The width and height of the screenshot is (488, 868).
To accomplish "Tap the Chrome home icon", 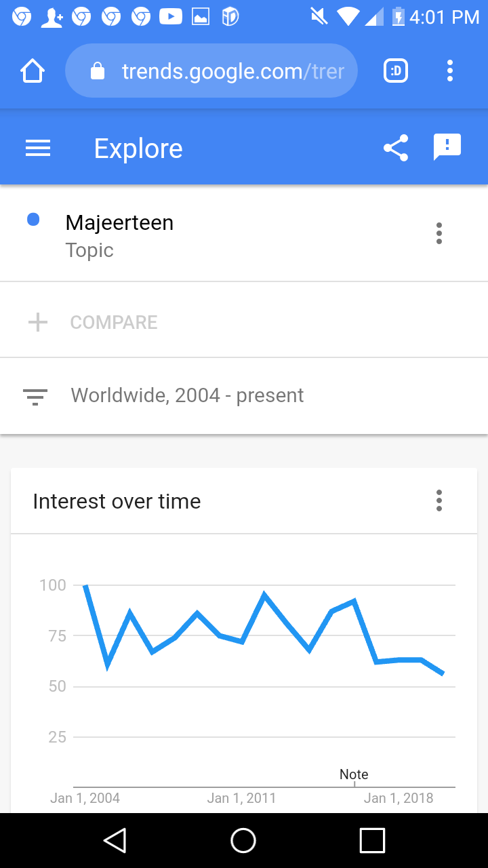I will point(33,71).
